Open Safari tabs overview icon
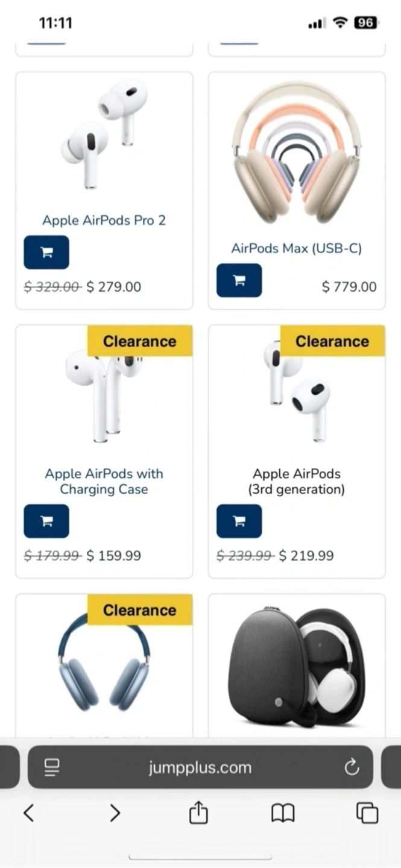Viewport: 401px width, 868px height. [367, 814]
